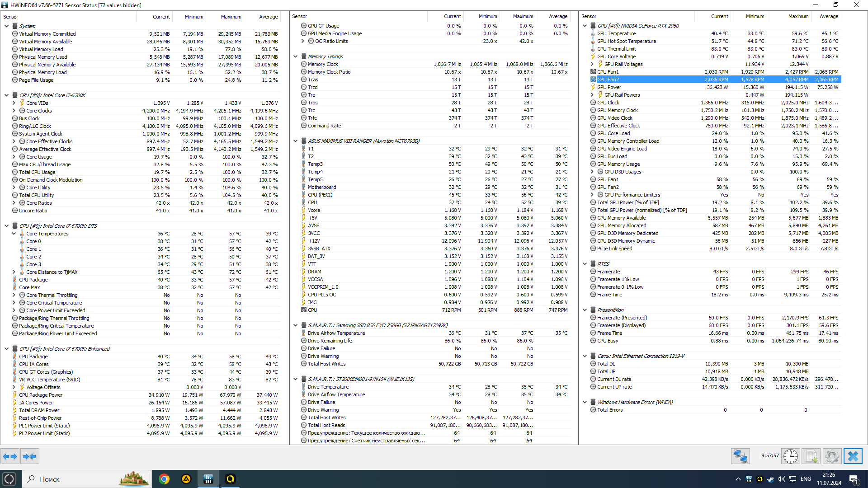
Task: Expand GPU Rail Voltages entry
Action: (x=592, y=64)
